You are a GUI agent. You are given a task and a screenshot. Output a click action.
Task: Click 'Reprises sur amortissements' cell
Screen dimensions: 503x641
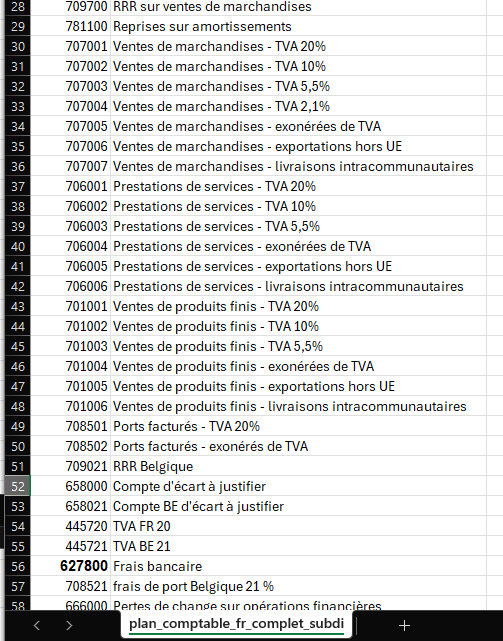point(298,27)
